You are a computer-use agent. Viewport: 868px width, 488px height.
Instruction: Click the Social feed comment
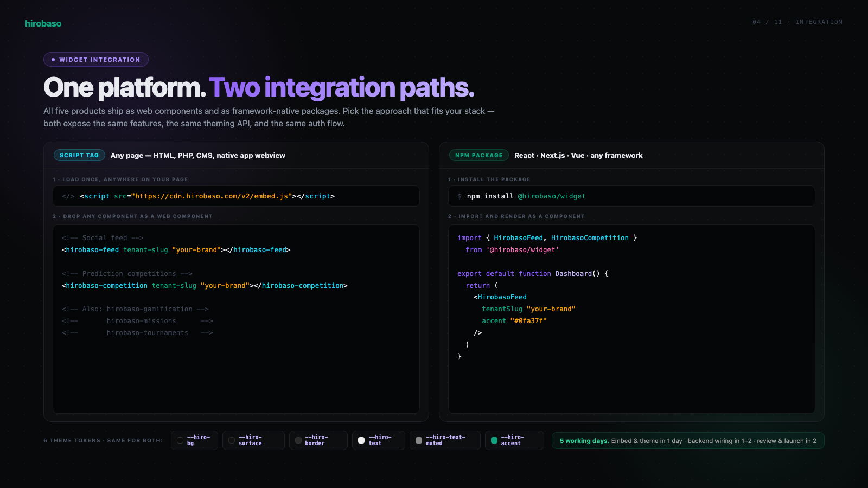pos(103,238)
